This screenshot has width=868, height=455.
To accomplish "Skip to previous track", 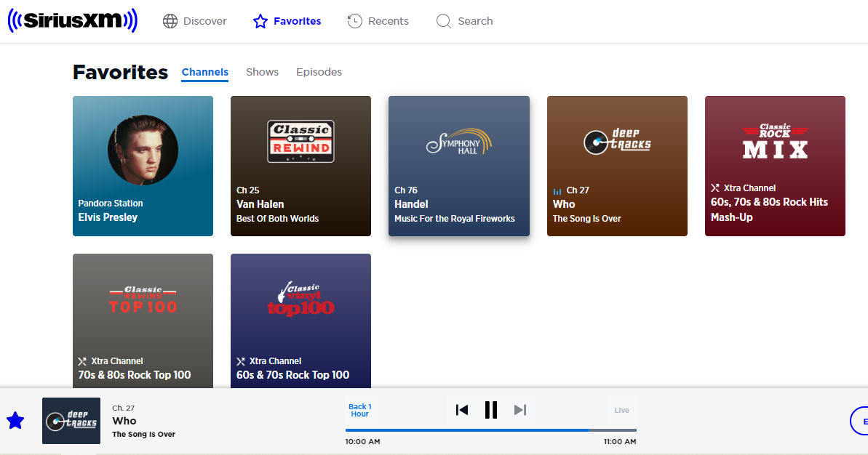I will pos(461,410).
